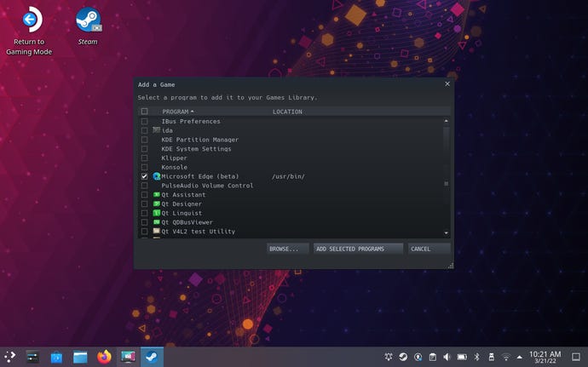Open Firefox from the taskbar

pos(104,357)
